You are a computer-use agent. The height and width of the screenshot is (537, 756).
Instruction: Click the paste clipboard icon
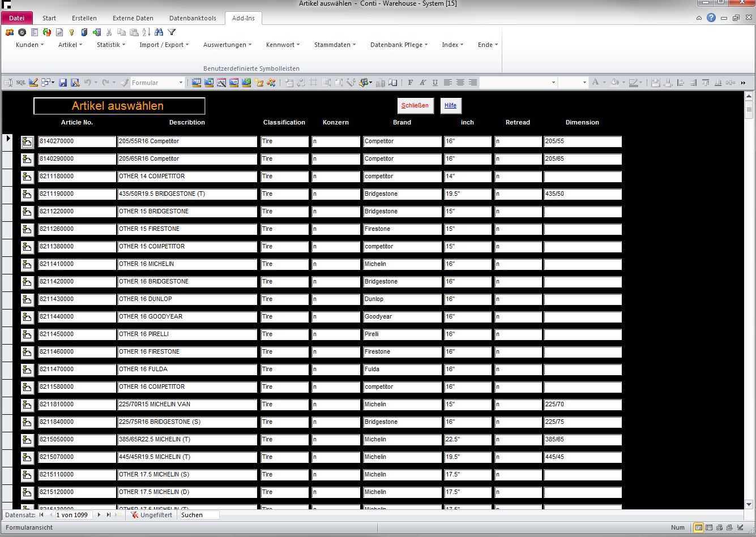[134, 32]
